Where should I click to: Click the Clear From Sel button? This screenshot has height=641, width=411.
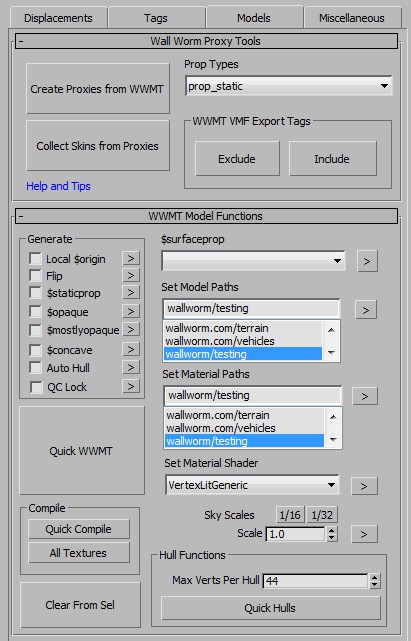click(80, 605)
